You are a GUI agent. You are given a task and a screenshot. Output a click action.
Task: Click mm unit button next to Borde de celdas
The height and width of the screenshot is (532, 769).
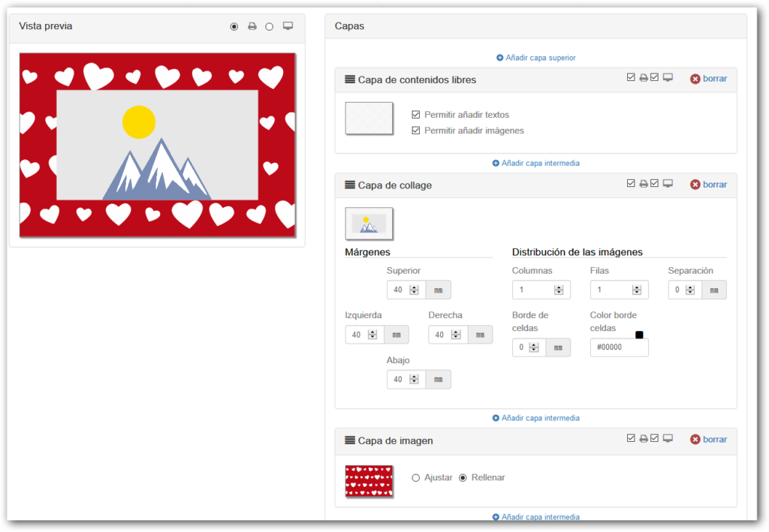(x=558, y=347)
